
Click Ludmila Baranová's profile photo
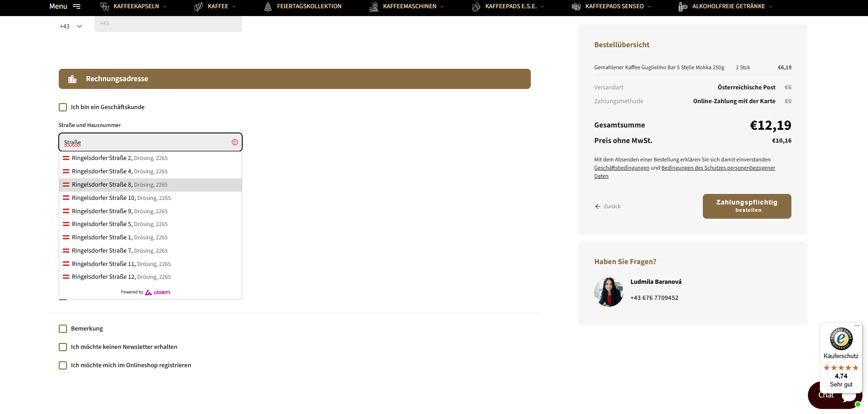(609, 292)
